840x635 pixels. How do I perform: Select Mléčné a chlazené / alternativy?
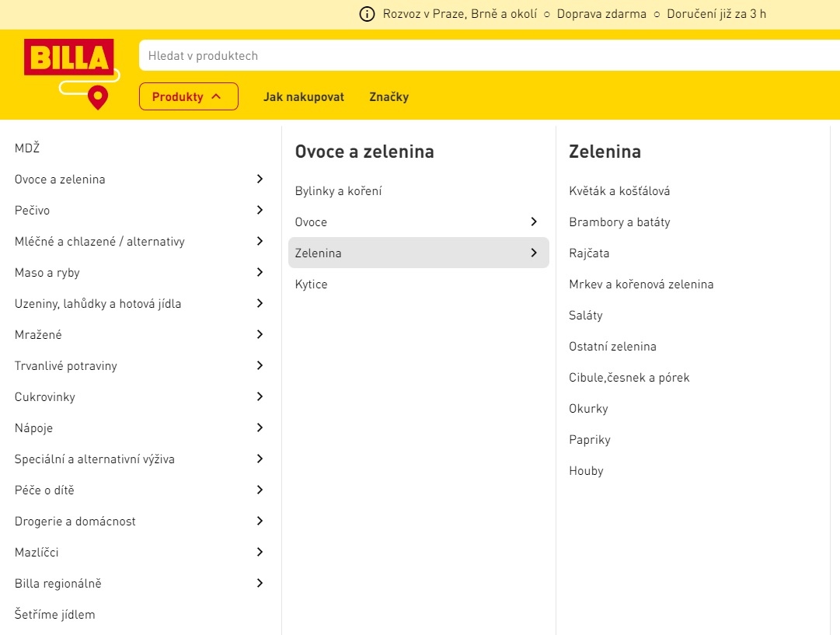click(99, 241)
